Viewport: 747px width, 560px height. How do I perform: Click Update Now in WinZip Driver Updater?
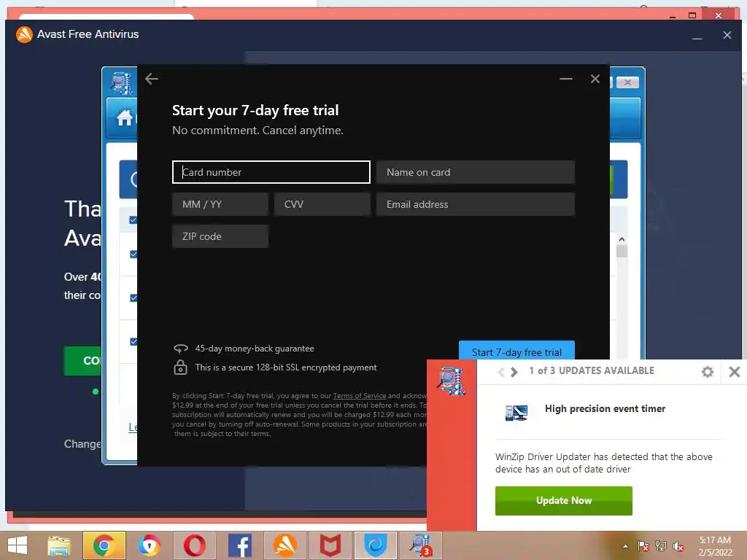pos(564,500)
